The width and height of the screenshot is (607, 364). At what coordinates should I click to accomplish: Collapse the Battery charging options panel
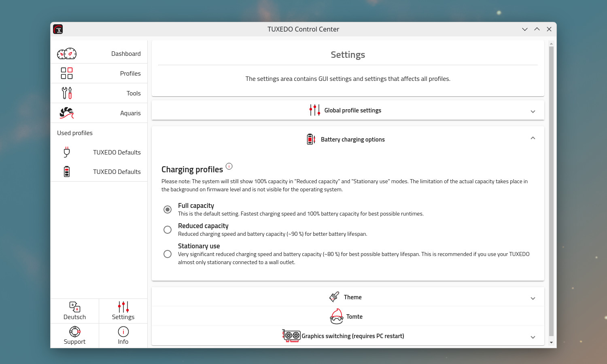point(533,138)
